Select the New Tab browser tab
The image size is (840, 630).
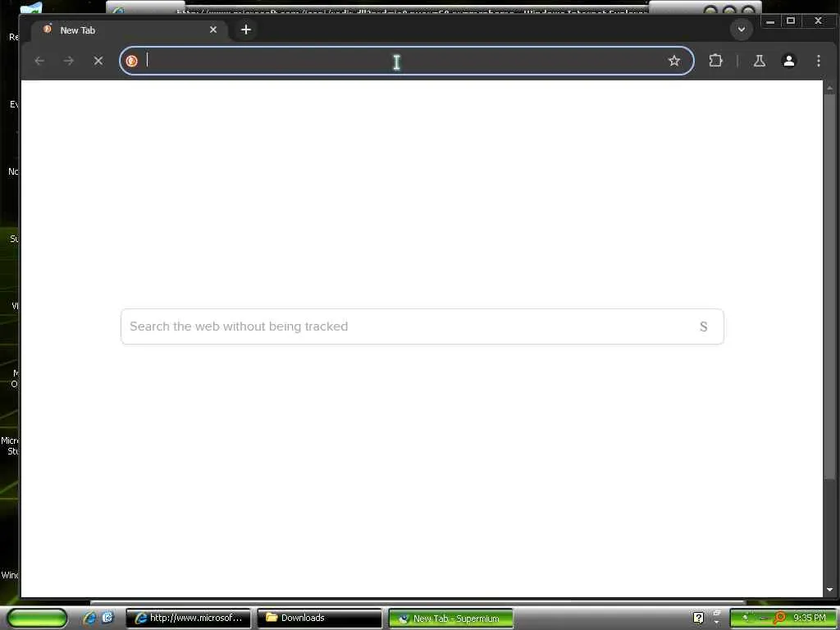[x=130, y=30]
